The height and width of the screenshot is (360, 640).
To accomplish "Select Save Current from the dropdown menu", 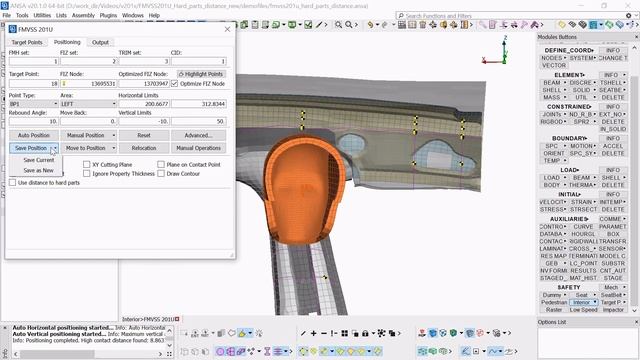I will (38, 160).
